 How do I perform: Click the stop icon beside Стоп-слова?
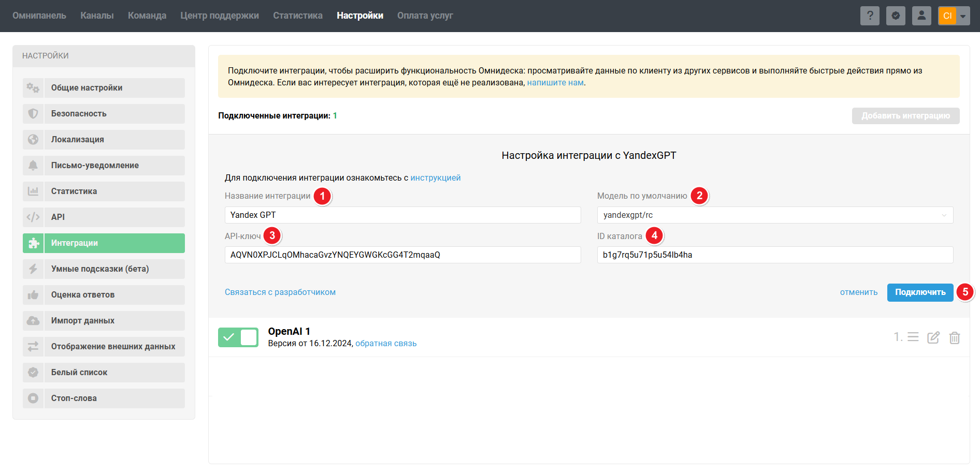[x=33, y=398]
